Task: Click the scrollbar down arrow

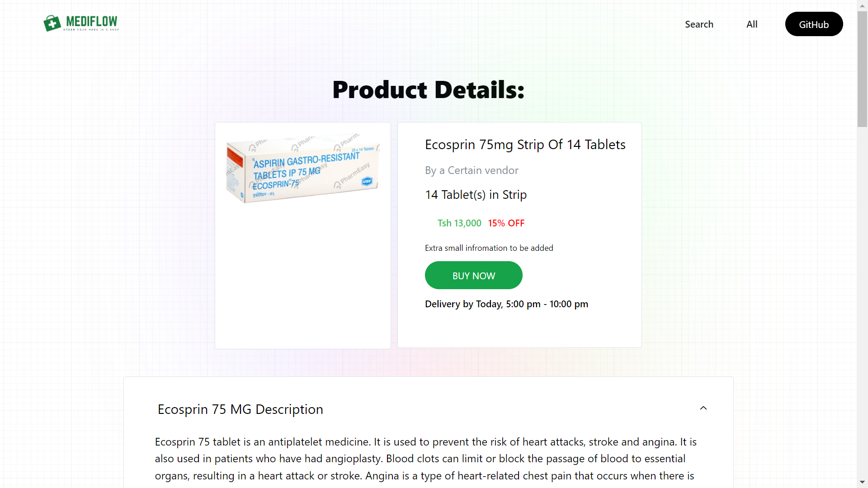Action: [x=862, y=483]
